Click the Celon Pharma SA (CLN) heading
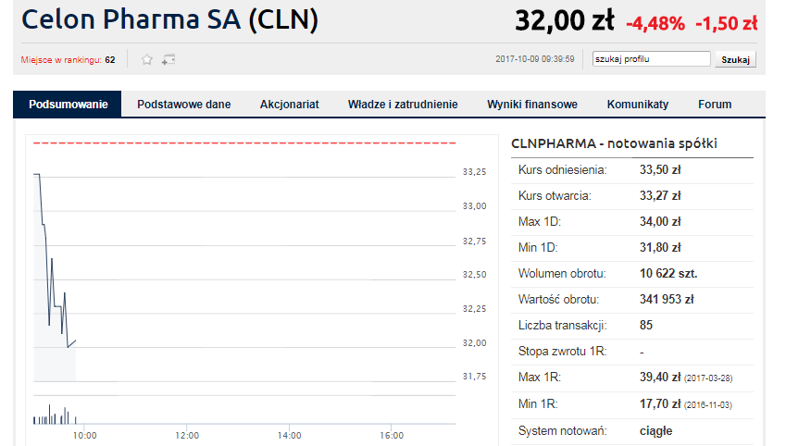 pyautogui.click(x=170, y=20)
